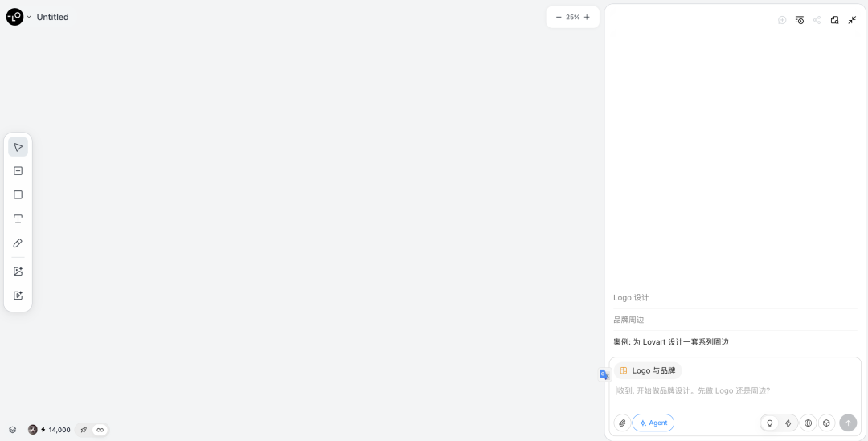
Task: Open the image generator tool
Action: [18, 272]
